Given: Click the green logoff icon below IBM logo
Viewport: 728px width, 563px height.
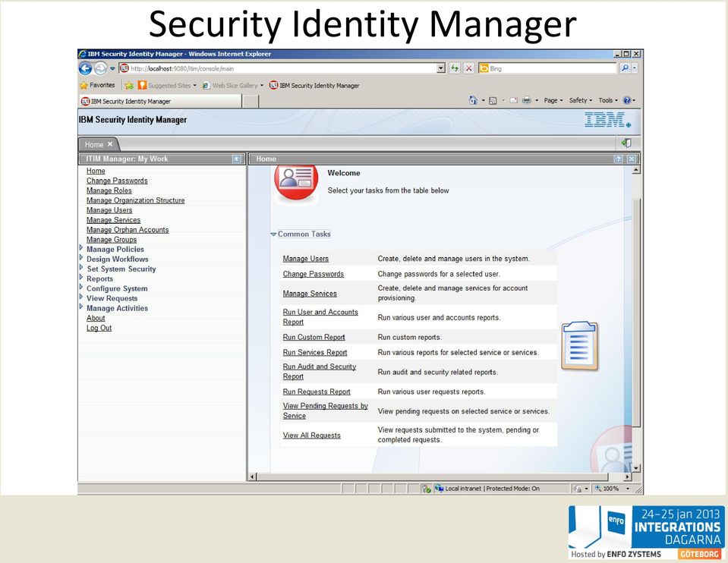Looking at the screenshot, I should coord(626,143).
